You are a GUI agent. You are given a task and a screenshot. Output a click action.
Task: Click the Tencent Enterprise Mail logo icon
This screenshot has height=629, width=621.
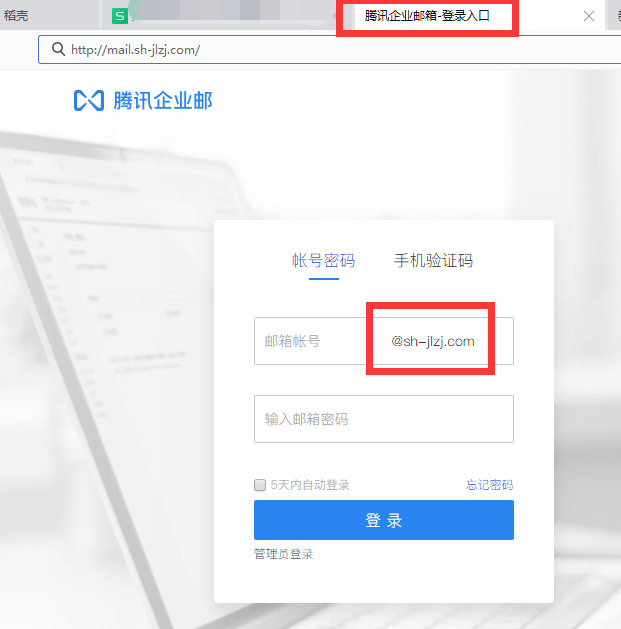click(89, 101)
